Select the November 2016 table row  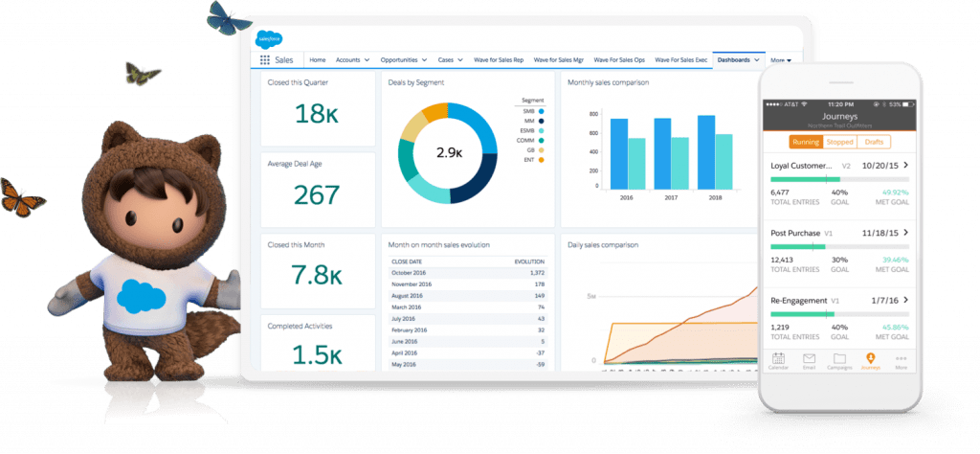tap(467, 284)
